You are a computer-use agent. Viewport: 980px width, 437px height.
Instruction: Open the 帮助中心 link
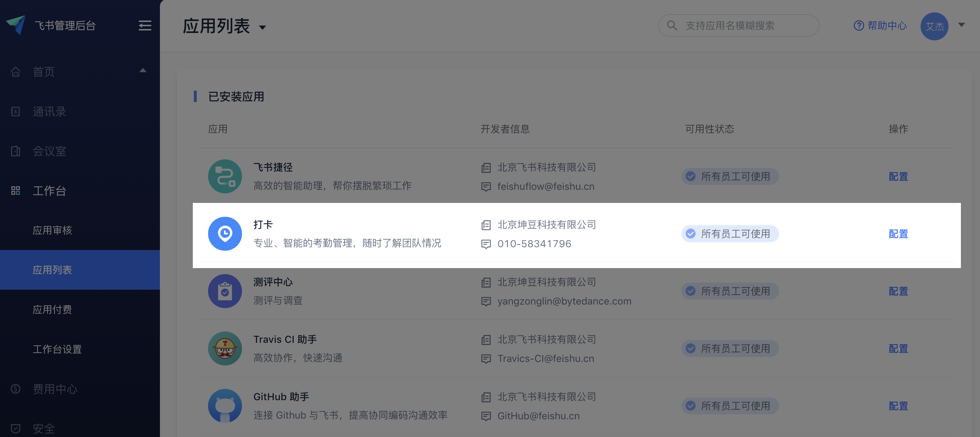(x=880, y=25)
